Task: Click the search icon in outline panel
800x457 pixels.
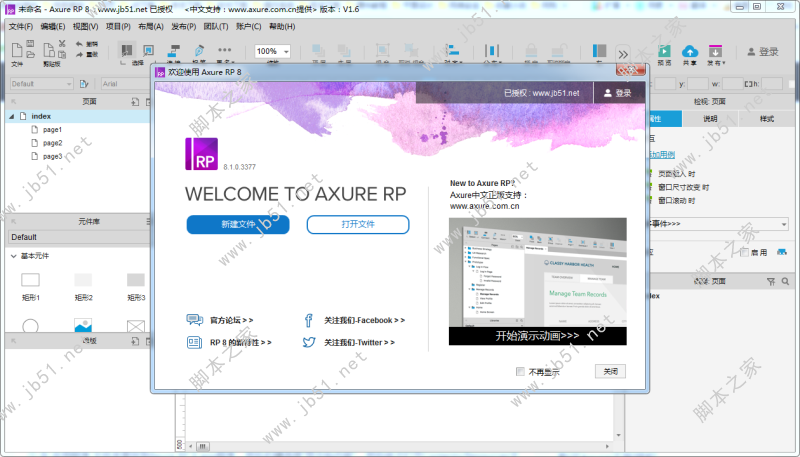Action: pos(785,282)
